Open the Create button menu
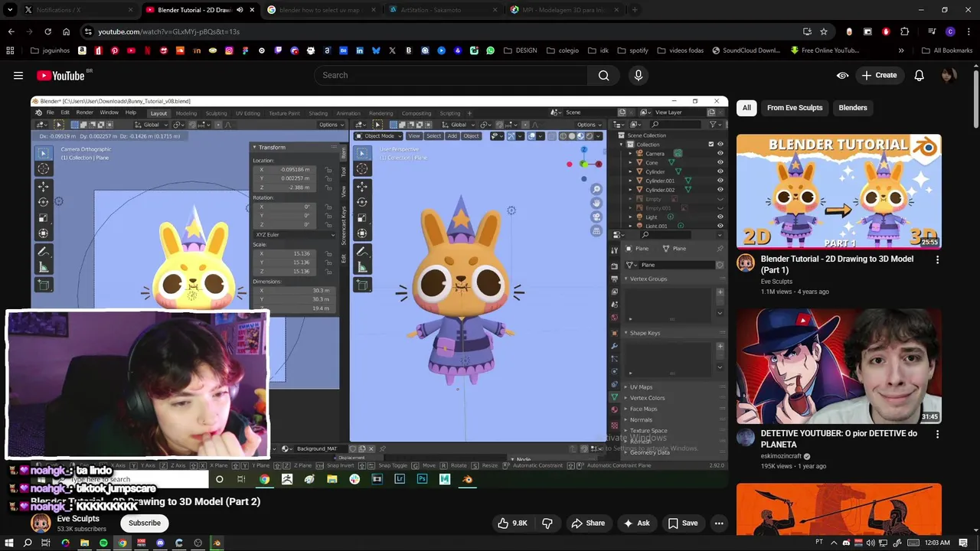This screenshot has width=980, height=551. pyautogui.click(x=879, y=75)
